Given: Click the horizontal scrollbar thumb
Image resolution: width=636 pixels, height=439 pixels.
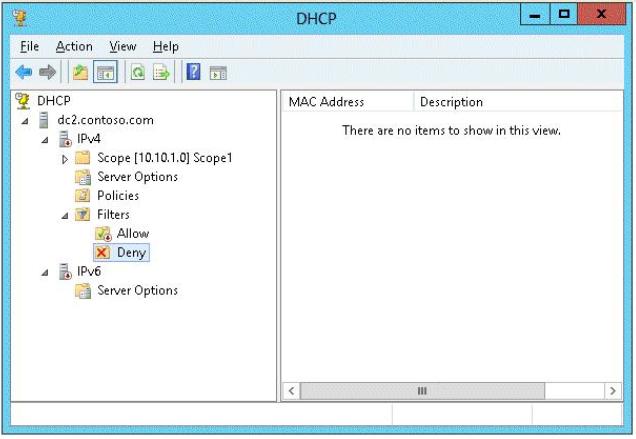Looking at the screenshot, I should [x=422, y=391].
